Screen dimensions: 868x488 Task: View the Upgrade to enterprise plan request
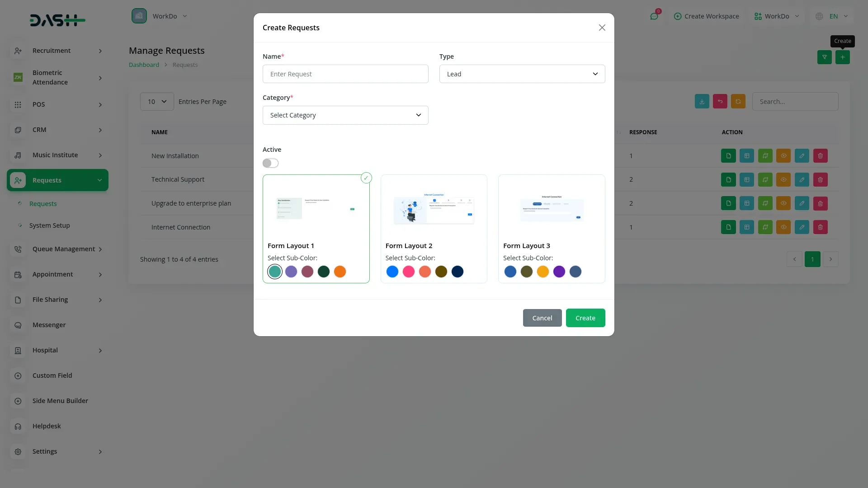tap(783, 203)
